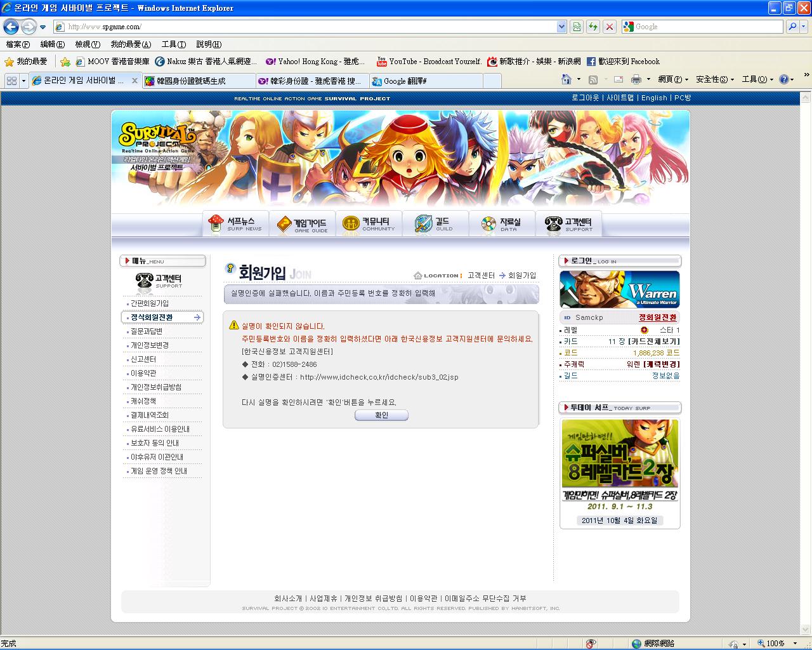Image resolution: width=812 pixels, height=650 pixels.
Task: Open the search provider dropdown arrow
Action: pyautogui.click(x=804, y=27)
